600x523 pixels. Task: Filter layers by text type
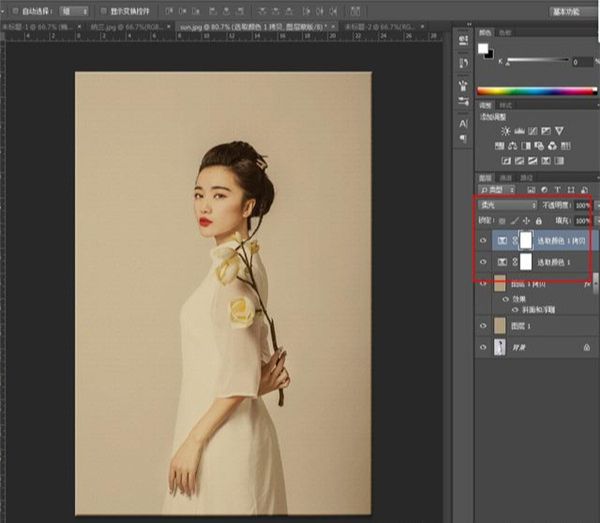[x=558, y=190]
